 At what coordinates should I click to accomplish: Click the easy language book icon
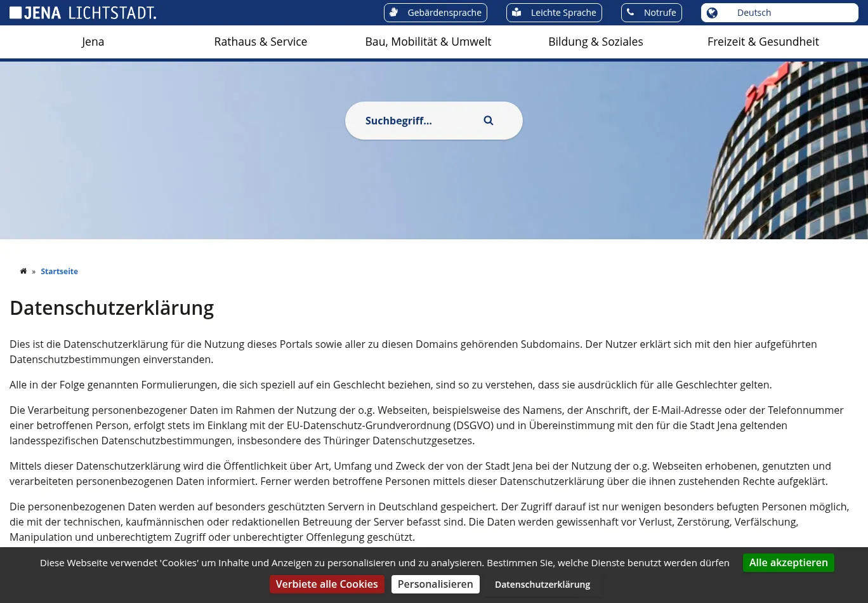(516, 12)
